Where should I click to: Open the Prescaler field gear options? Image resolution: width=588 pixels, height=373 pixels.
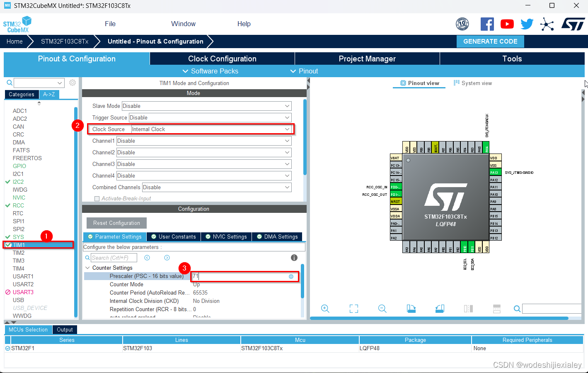pyautogui.click(x=291, y=276)
